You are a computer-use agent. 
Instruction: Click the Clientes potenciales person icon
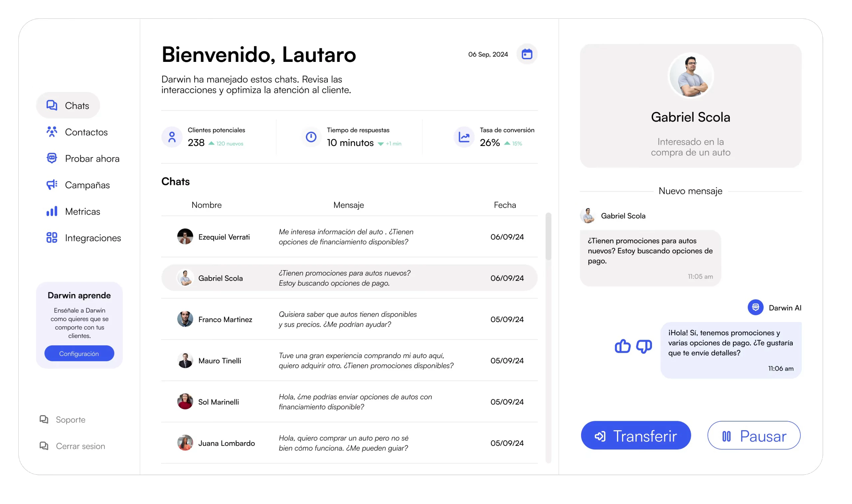[172, 137]
